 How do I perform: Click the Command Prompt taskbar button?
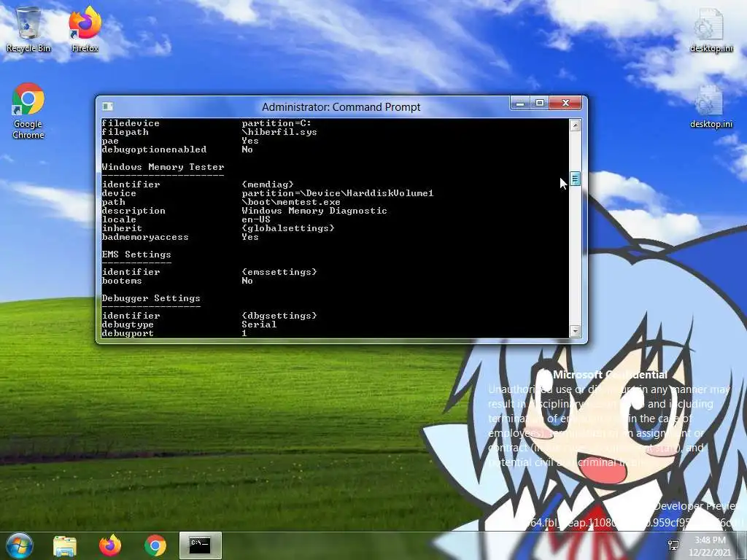point(200,545)
